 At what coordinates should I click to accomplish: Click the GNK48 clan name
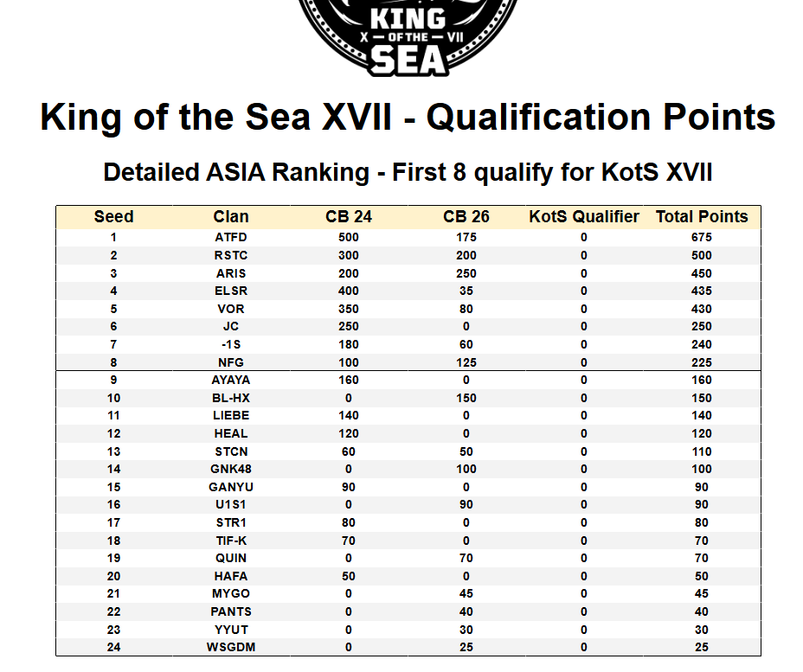tap(231, 470)
